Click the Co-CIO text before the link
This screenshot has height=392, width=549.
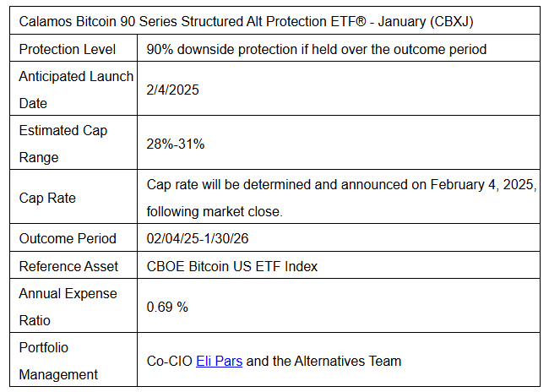(x=170, y=361)
